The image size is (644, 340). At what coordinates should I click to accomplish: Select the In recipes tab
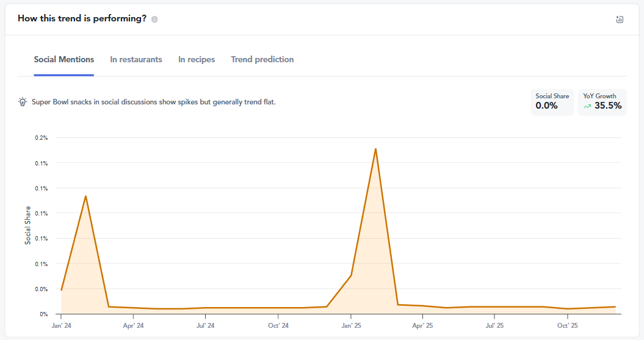click(x=197, y=60)
